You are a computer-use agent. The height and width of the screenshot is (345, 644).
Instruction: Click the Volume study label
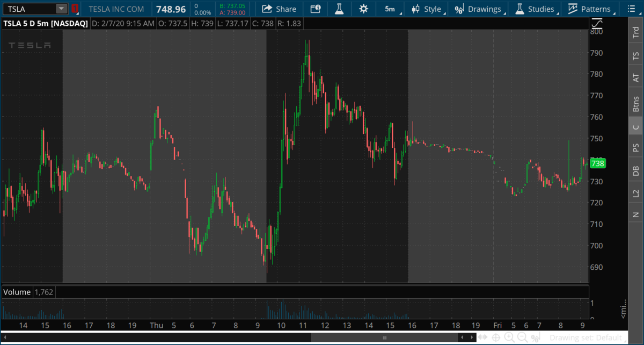tap(17, 292)
